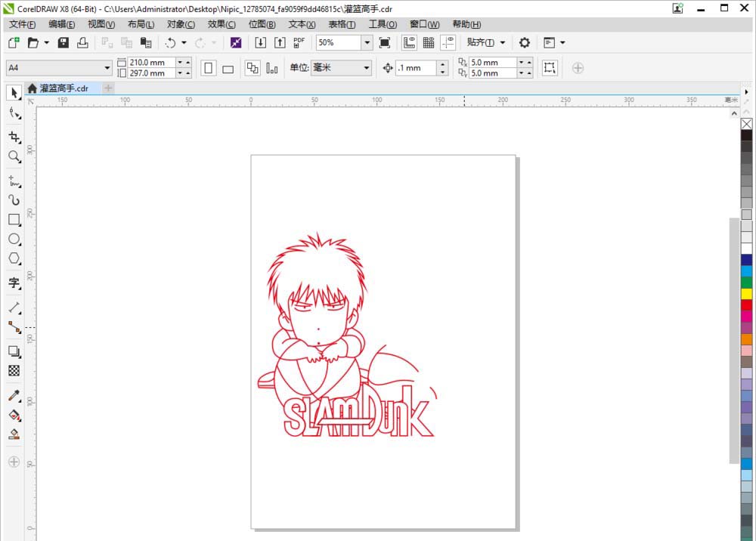Expand the Snap To dropdown
Image resolution: width=756 pixels, height=541 pixels.
[503, 43]
